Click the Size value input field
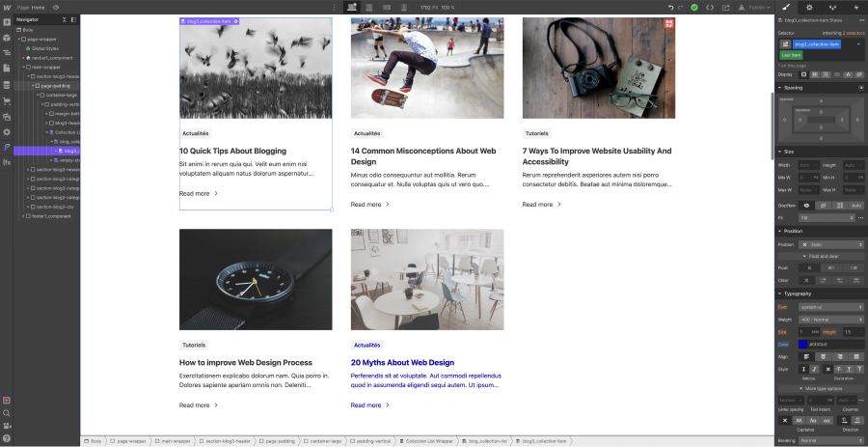This screenshot has width=868, height=447. coord(809,332)
